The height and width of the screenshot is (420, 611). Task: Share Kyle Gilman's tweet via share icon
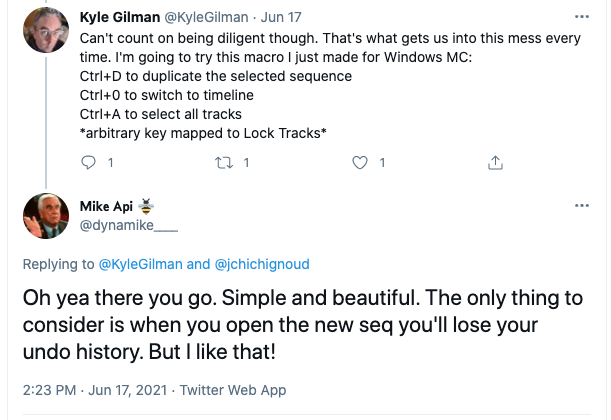495,162
